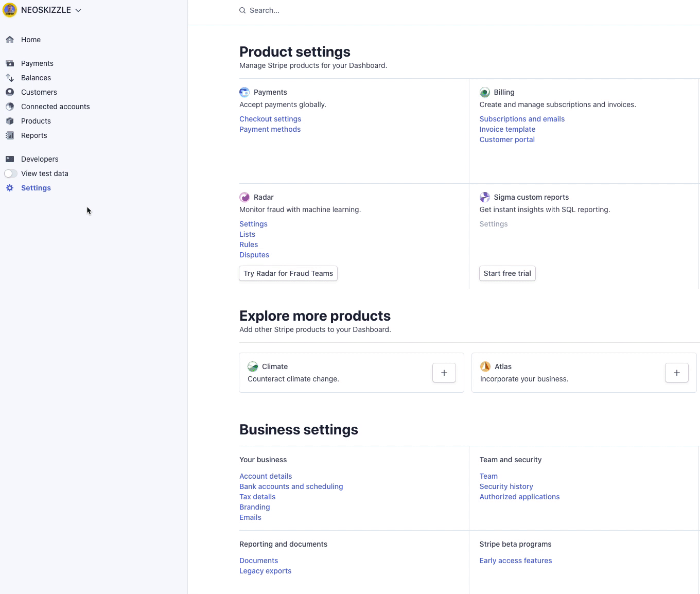
Task: Select Connected accounts in the sidebar
Action: tap(56, 107)
